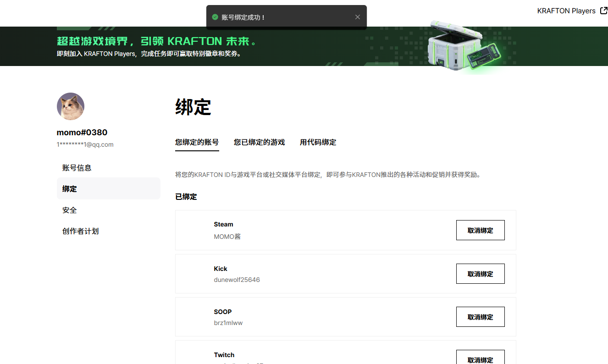The width and height of the screenshot is (608, 364).
Task: Switch to 您已绑定的游戏 tab
Action: point(260,143)
